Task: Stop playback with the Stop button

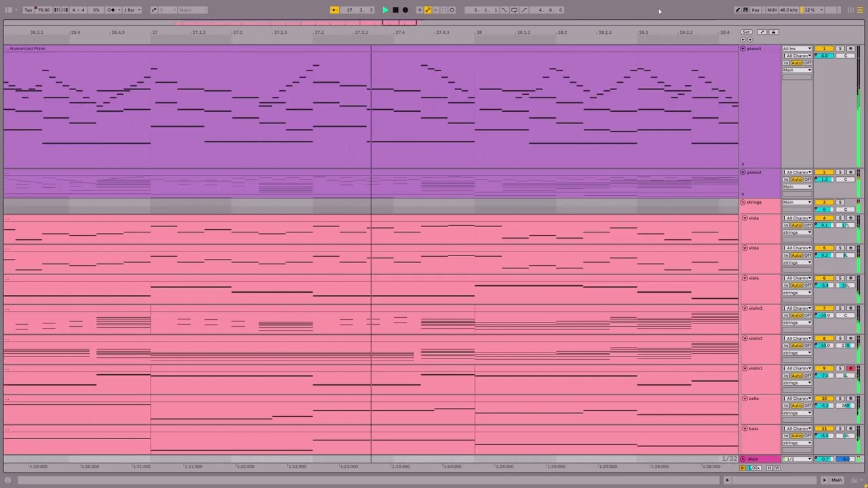Action: coord(395,9)
